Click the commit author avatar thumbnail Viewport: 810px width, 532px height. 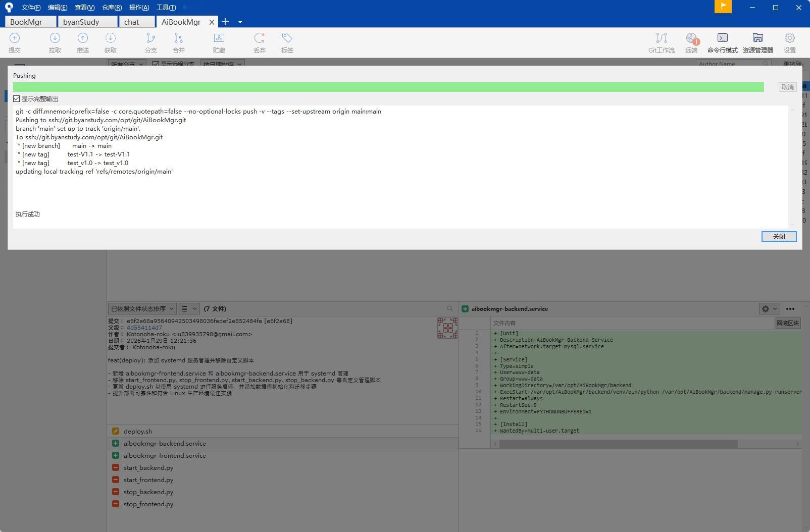pyautogui.click(x=447, y=328)
